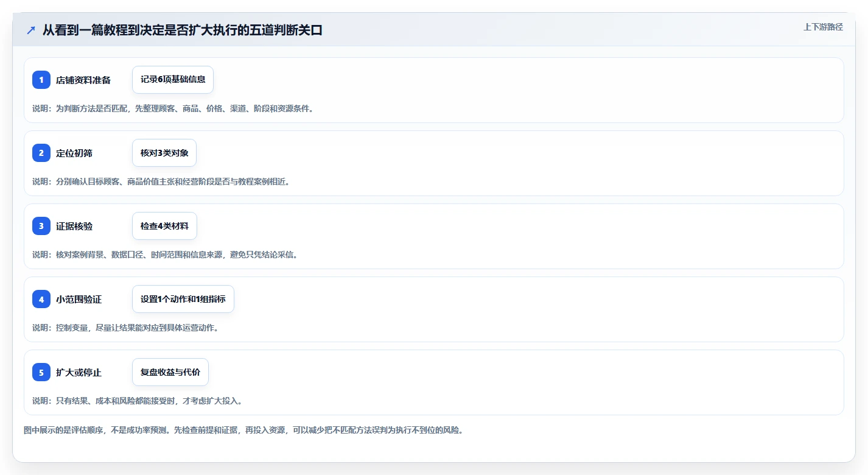868x475 pixels.
Task: Click the step name 定位初筛
Action: 74,153
